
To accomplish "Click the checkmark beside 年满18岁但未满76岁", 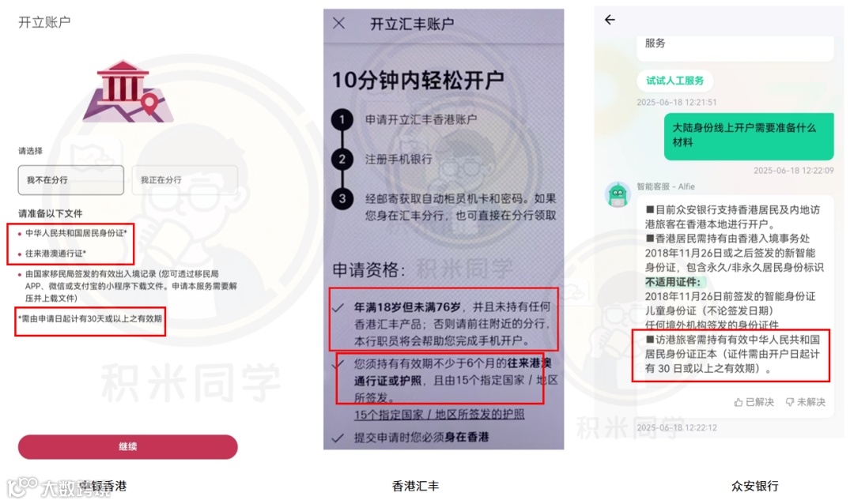I will click(338, 308).
